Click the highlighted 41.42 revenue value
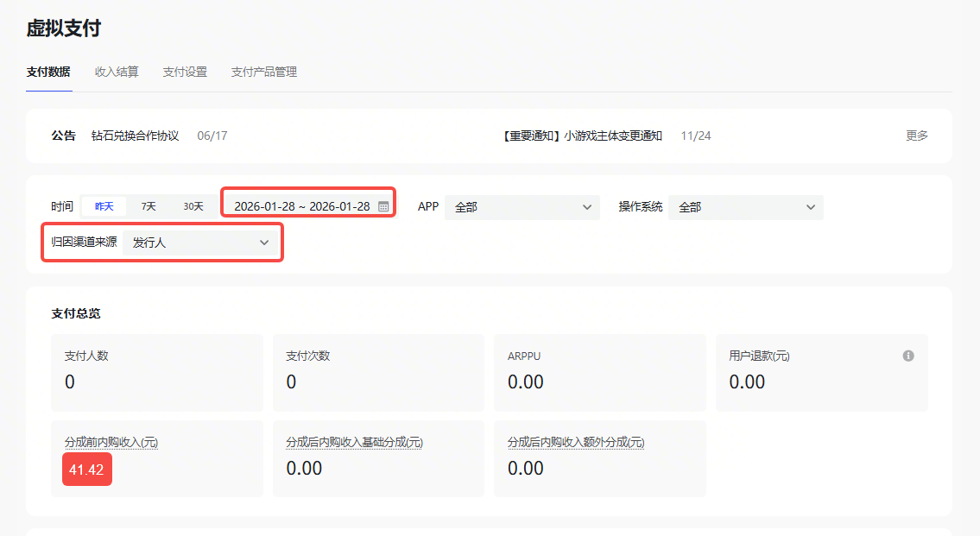Image resolution: width=980 pixels, height=536 pixels. [87, 470]
